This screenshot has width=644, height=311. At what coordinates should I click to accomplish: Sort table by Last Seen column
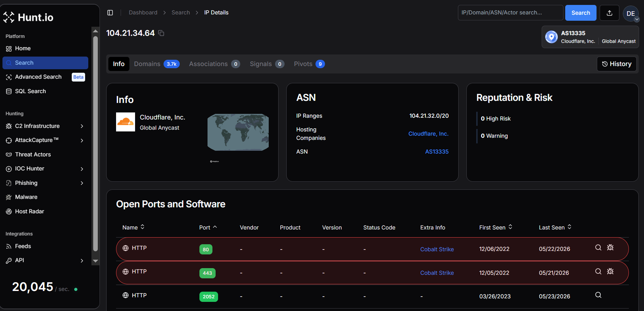click(555, 227)
